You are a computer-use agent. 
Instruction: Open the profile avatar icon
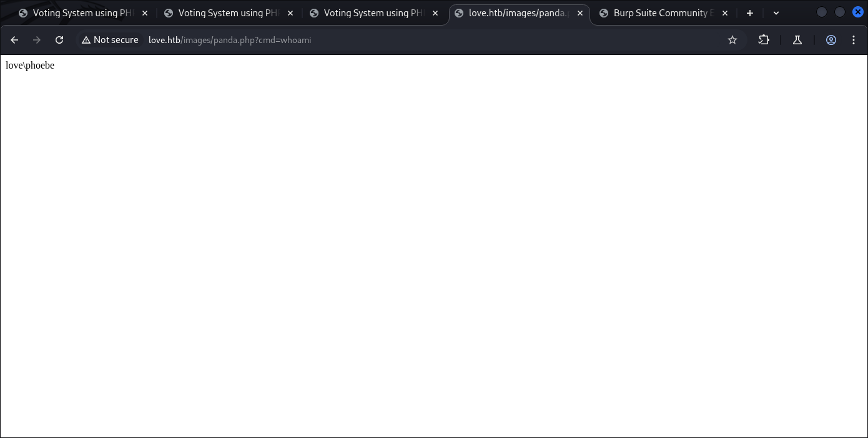click(831, 40)
